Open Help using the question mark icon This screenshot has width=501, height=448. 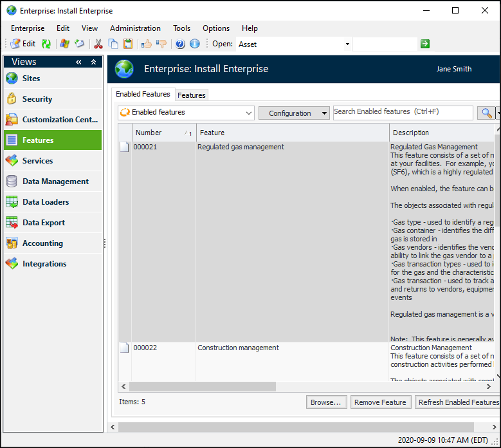click(180, 44)
